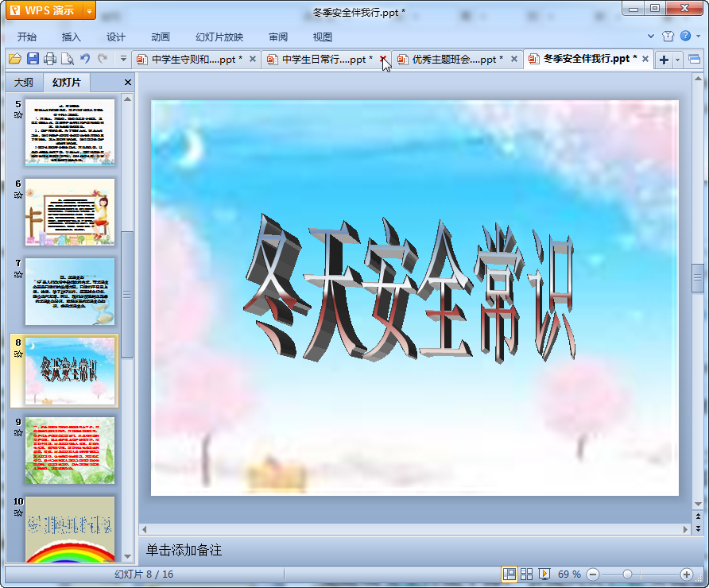
Task: Click the window switch icon at tab bar end
Action: [x=694, y=60]
